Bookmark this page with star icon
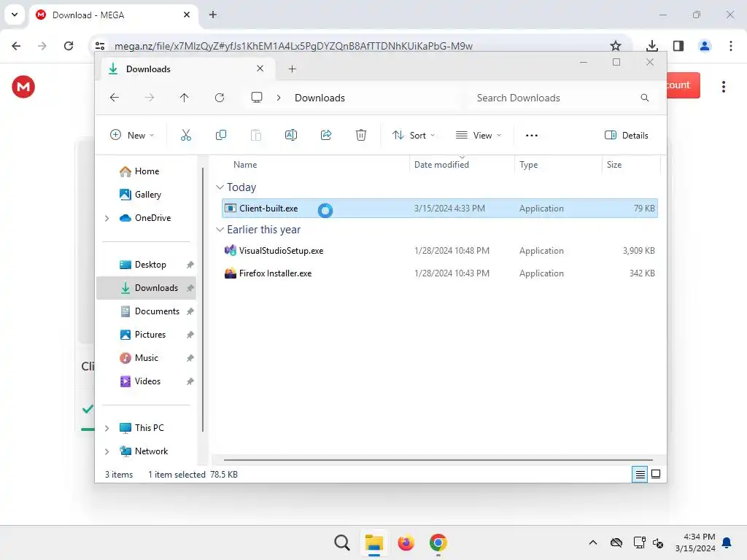 [616, 46]
